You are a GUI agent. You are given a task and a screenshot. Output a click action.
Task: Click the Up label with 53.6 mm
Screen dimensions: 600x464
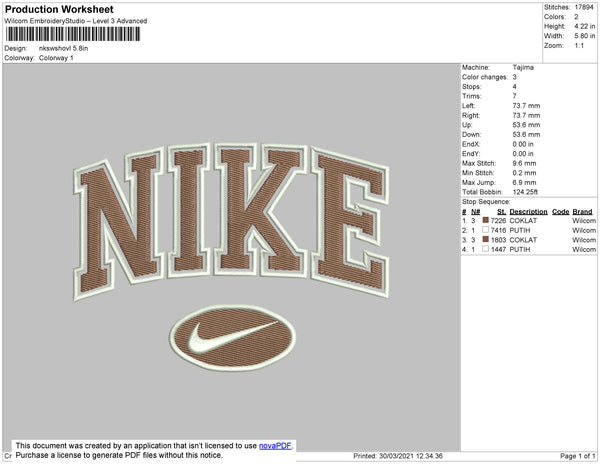point(467,125)
